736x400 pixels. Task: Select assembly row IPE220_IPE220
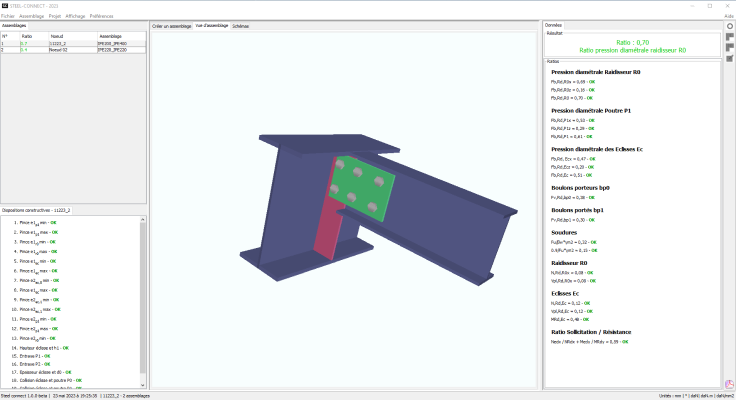click(x=110, y=49)
